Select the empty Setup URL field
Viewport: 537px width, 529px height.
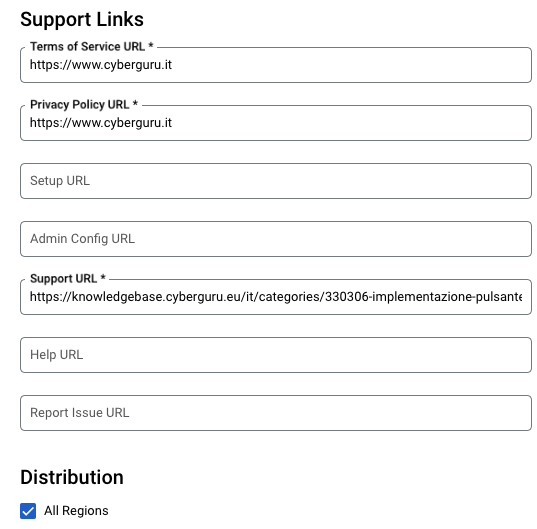pos(276,181)
